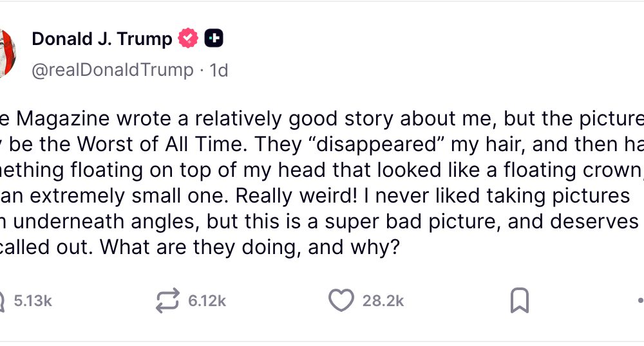644x346 pixels.
Task: Open the profile avatar picture
Action: coord(6,54)
